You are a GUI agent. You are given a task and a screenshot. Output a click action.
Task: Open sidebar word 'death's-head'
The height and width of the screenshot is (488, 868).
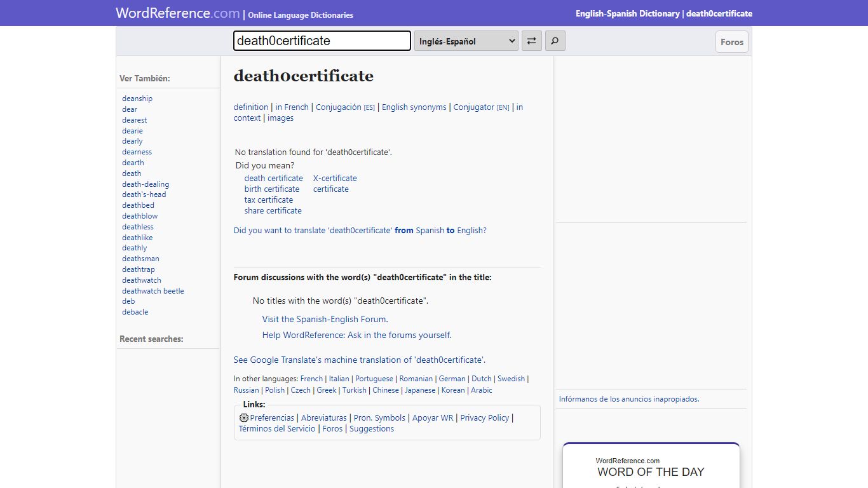pos(144,194)
